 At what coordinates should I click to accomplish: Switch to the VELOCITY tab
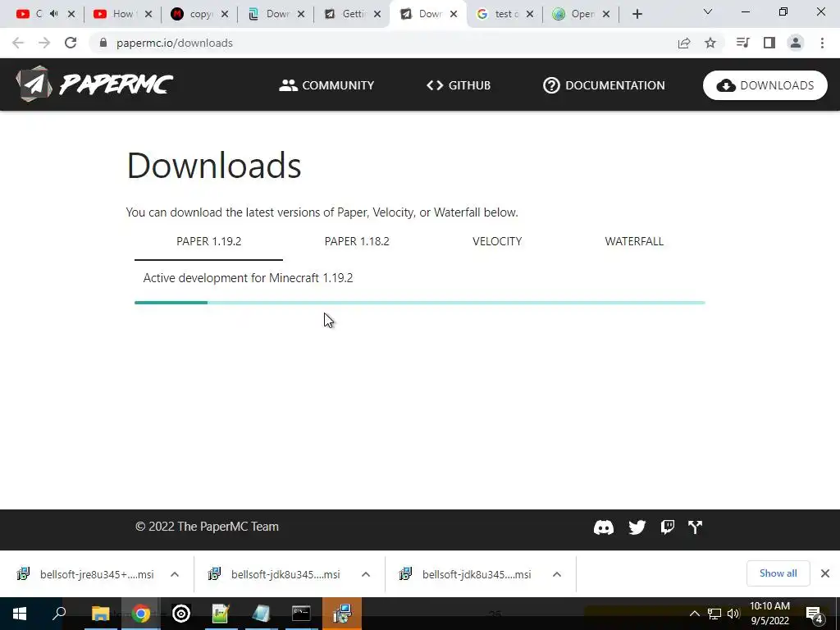(497, 242)
